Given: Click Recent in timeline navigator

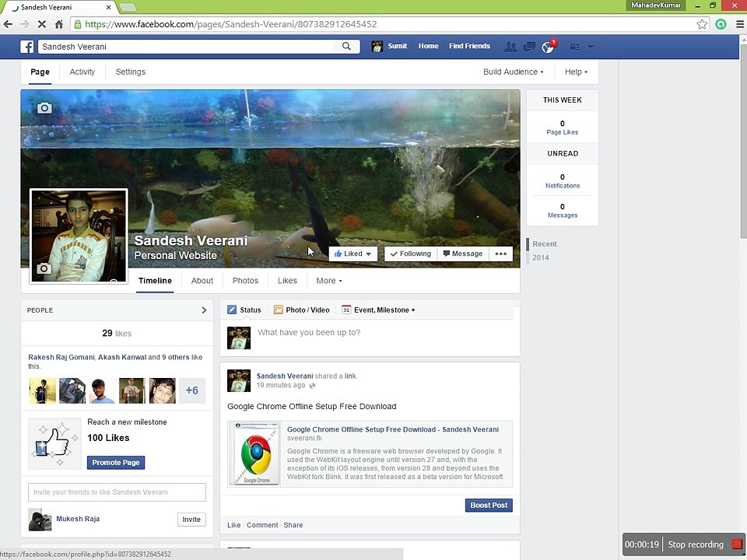Looking at the screenshot, I should coord(545,243).
